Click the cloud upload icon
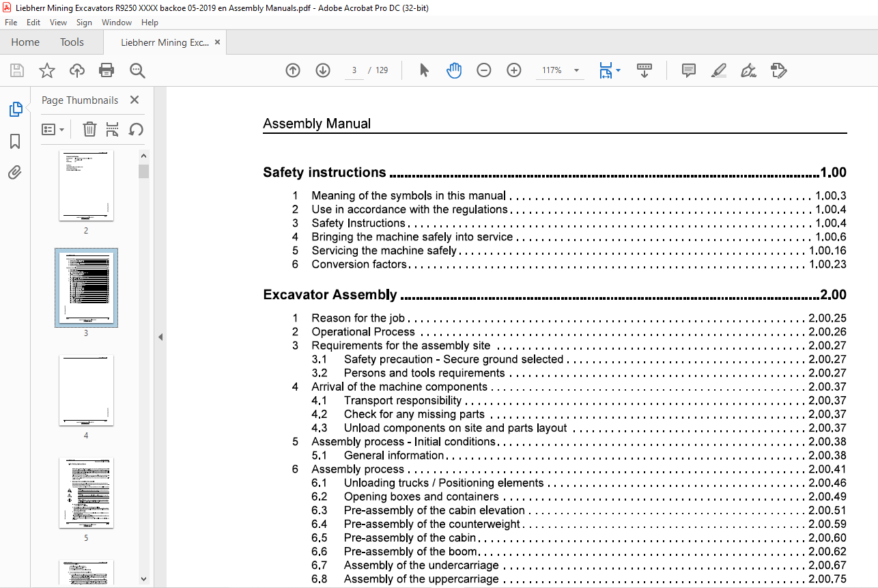 77,70
